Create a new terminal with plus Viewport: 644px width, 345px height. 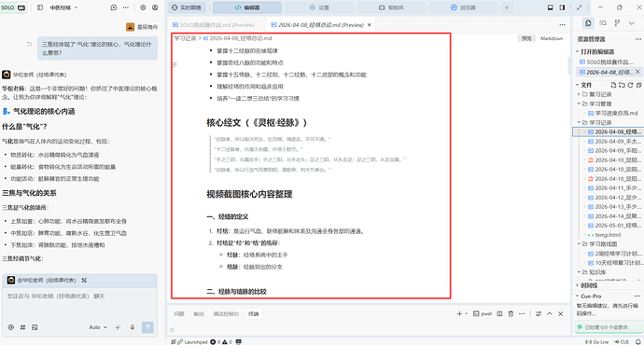459,314
